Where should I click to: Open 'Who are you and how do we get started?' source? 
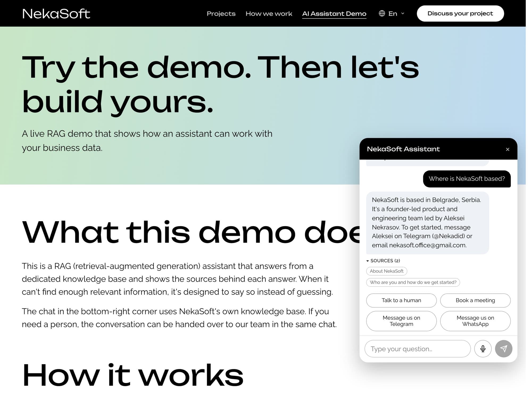(x=413, y=282)
